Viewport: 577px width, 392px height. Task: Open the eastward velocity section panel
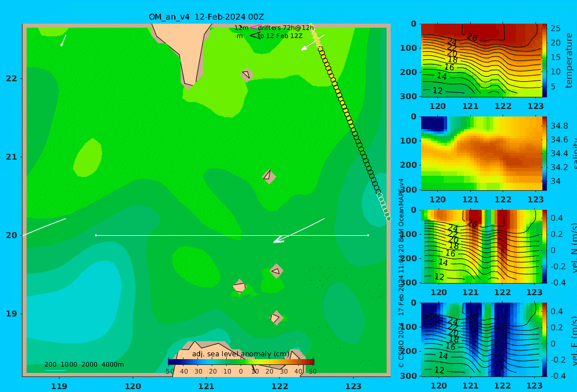tap(481, 340)
